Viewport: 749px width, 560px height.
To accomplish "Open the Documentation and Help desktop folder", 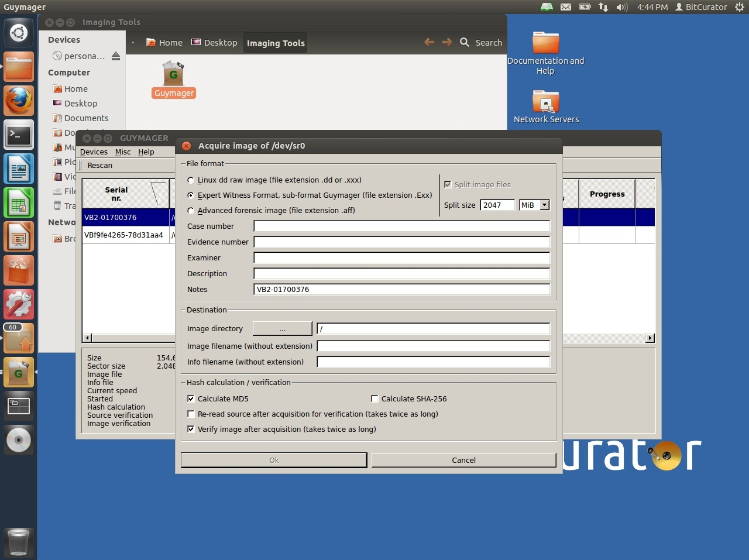I will pos(545,53).
